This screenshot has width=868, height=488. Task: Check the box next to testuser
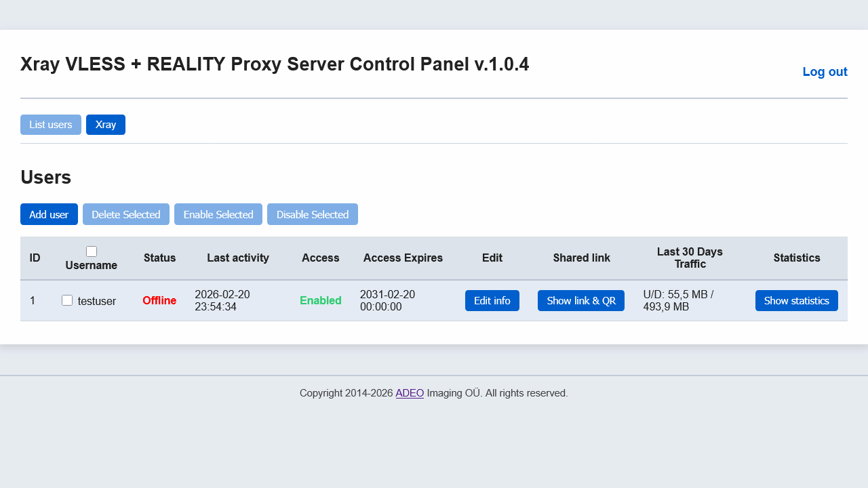67,300
